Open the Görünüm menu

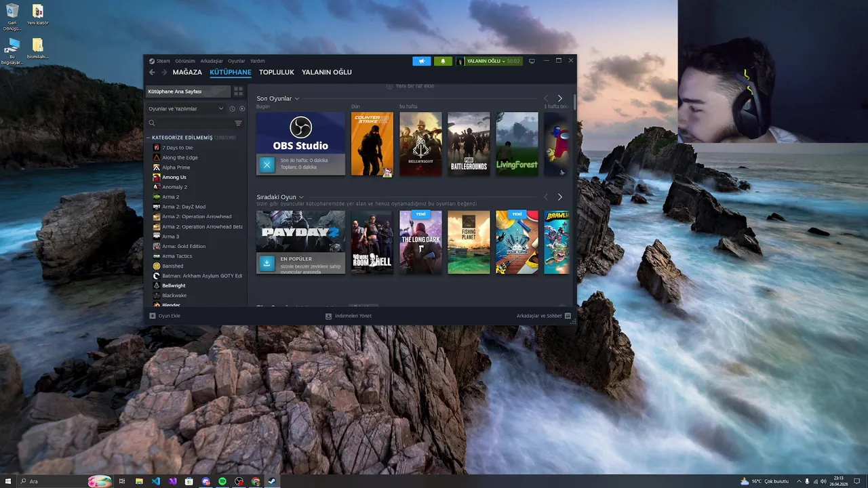pyautogui.click(x=185, y=61)
